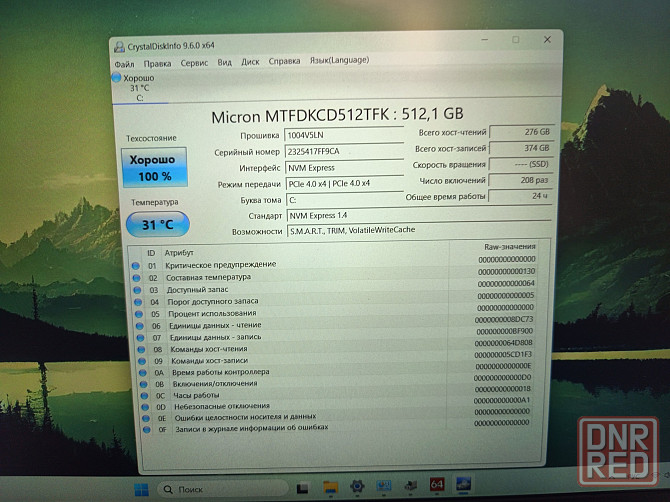Open the Windows Start menu

[x=141, y=489]
